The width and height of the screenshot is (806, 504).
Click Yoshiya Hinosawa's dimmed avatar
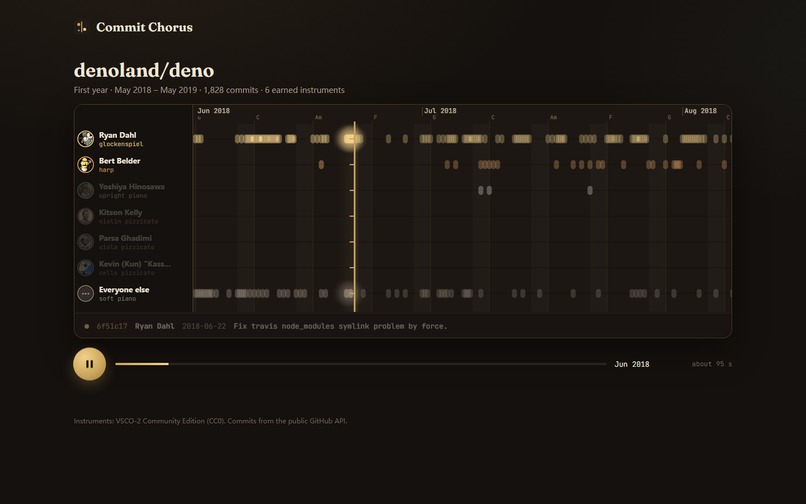click(85, 190)
